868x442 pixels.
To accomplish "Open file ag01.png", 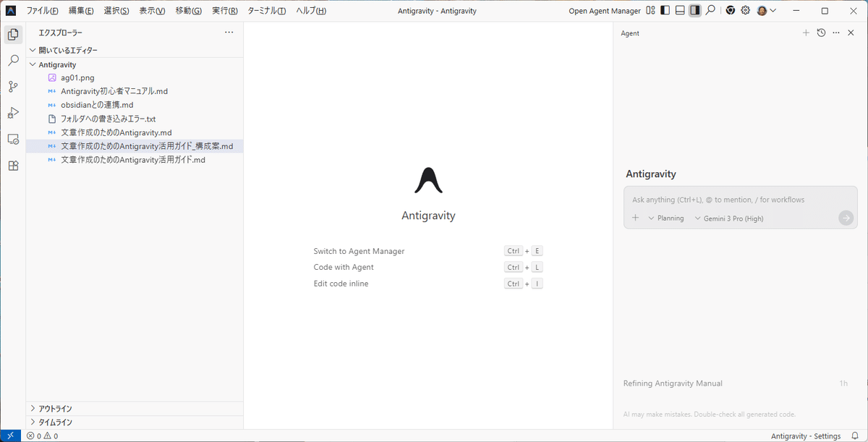I will point(135,77).
